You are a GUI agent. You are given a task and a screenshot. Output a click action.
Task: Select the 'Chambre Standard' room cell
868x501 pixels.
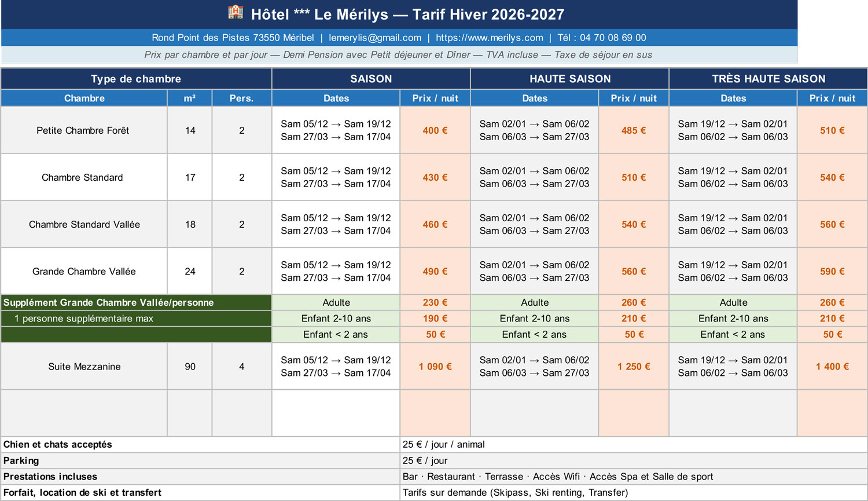tap(84, 177)
